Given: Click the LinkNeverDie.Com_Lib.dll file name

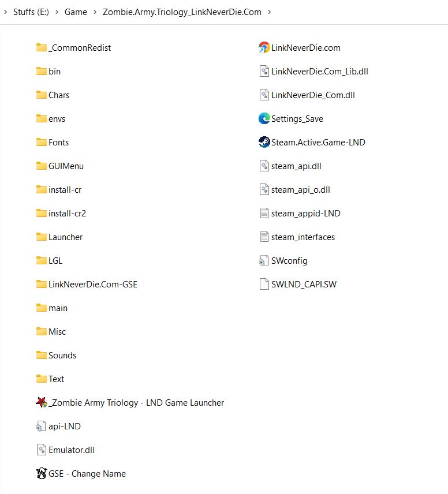Looking at the screenshot, I should [x=319, y=72].
